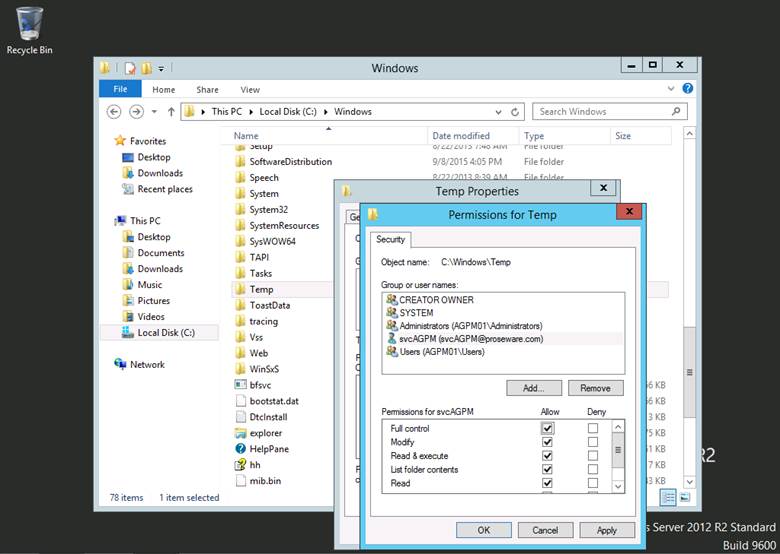Click the Up arrow navigation icon
Screen dimensions: 780x554
click(x=171, y=112)
